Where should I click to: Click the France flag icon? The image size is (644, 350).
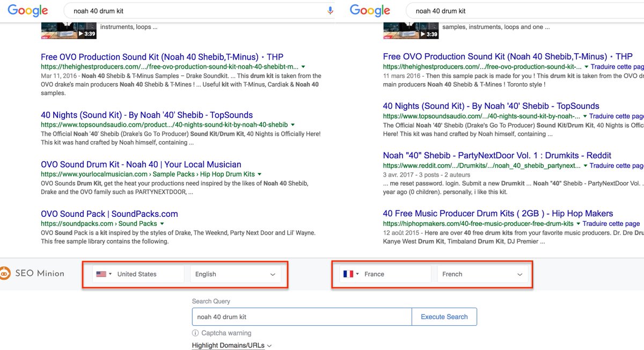[x=348, y=274]
